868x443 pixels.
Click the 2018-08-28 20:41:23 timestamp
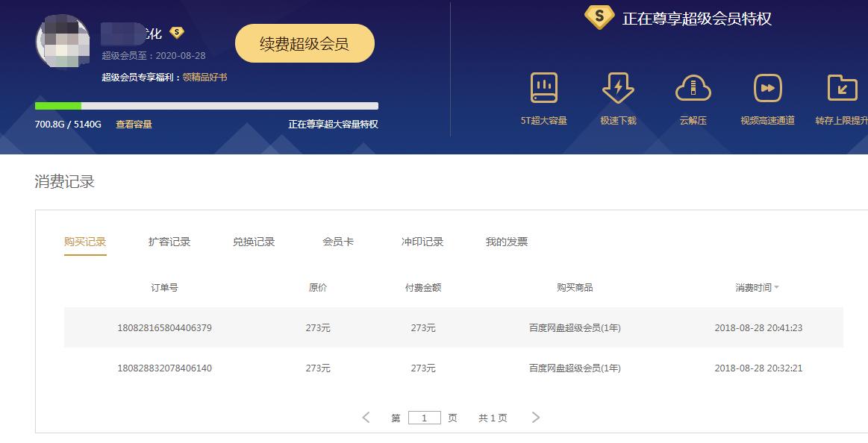tap(758, 328)
